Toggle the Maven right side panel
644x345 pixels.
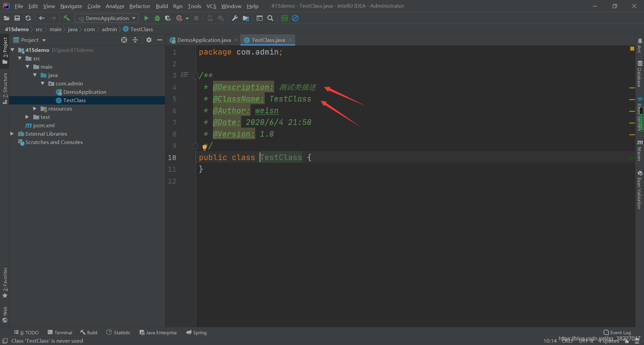coord(640,150)
